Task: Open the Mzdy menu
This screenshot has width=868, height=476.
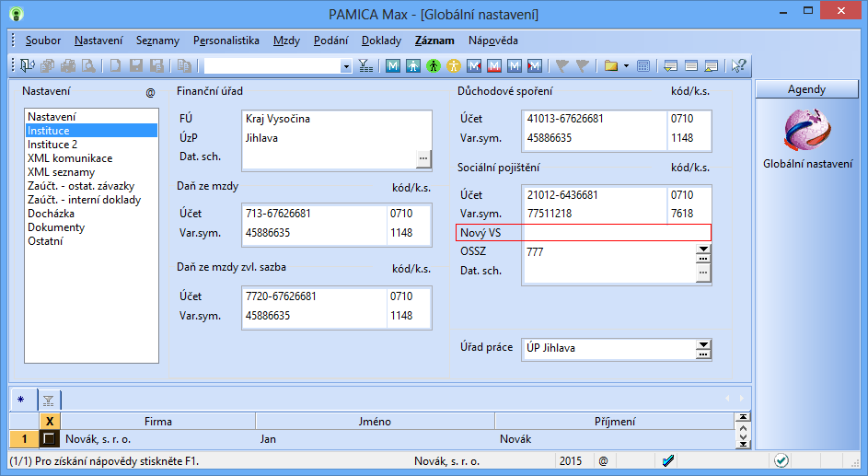Action: pos(286,41)
